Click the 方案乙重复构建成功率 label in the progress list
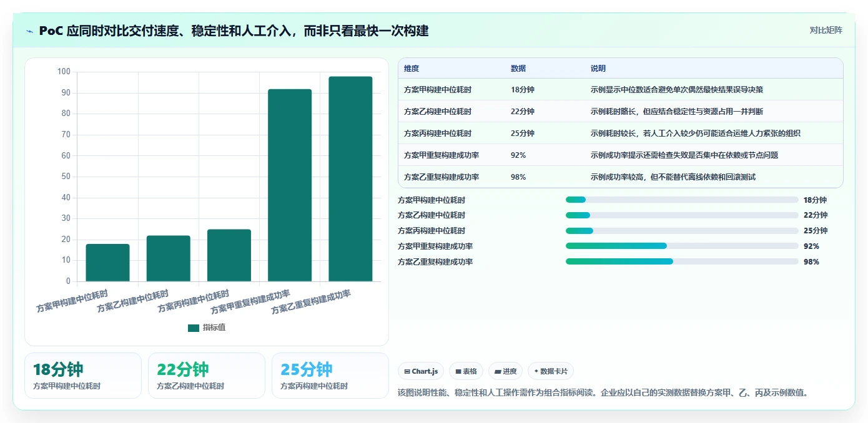The image size is (868, 423). (x=435, y=262)
